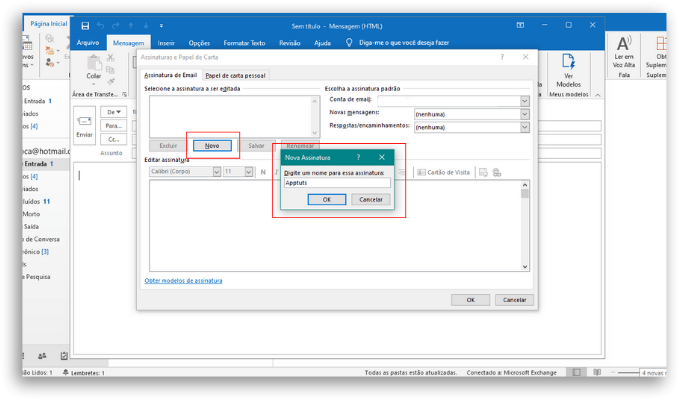Click the signature editor scrollbar up arrow
Viewport: 700px width, 400px height.
point(525,185)
